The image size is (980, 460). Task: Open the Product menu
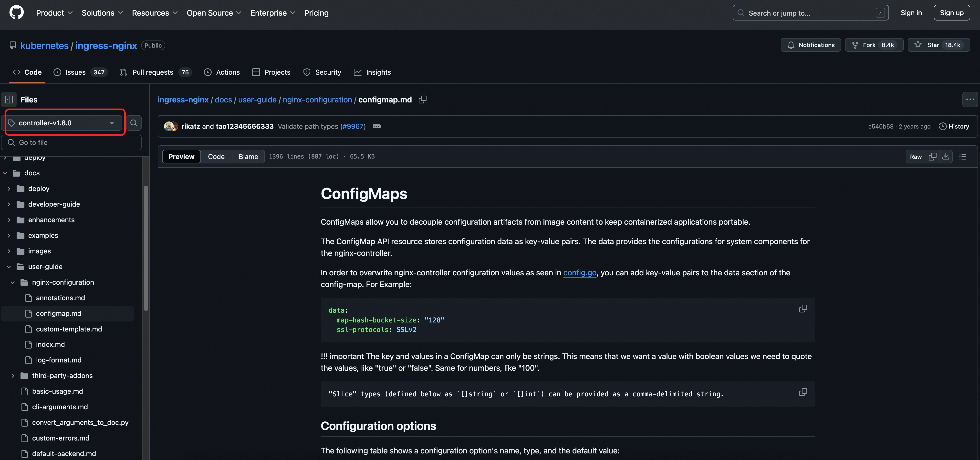54,13
